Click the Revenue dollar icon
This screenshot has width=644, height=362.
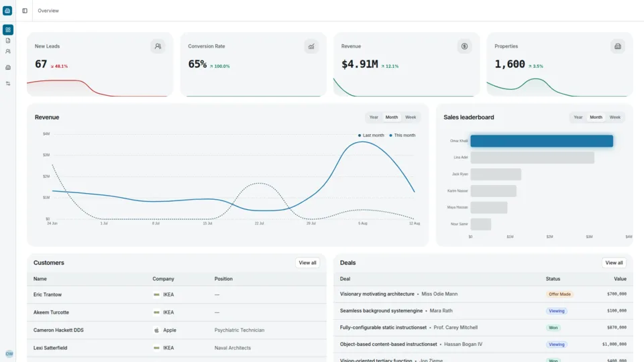464,46
